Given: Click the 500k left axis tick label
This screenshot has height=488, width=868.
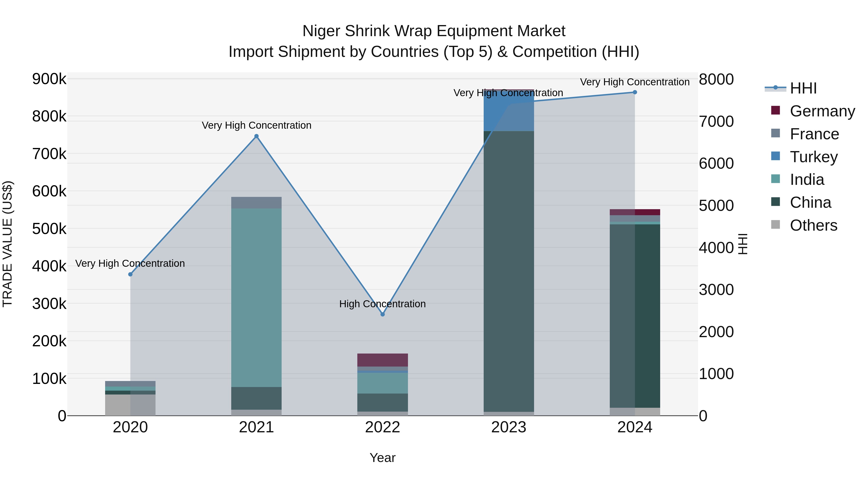Looking at the screenshot, I should pyautogui.click(x=49, y=229).
